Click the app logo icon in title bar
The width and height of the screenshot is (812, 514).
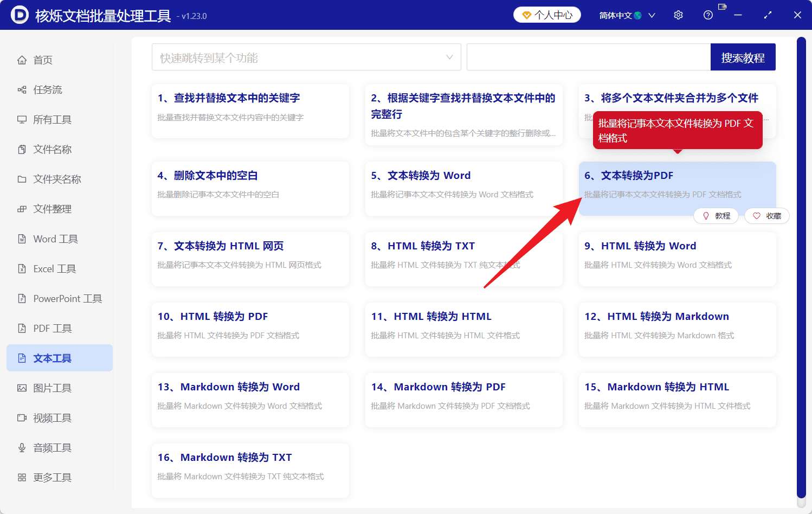20,15
